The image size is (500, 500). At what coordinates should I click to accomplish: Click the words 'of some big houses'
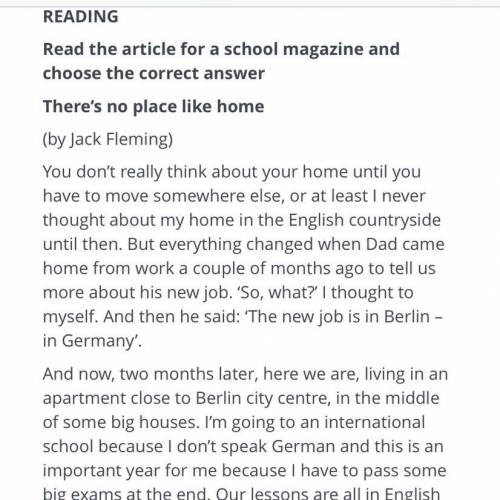121,422
